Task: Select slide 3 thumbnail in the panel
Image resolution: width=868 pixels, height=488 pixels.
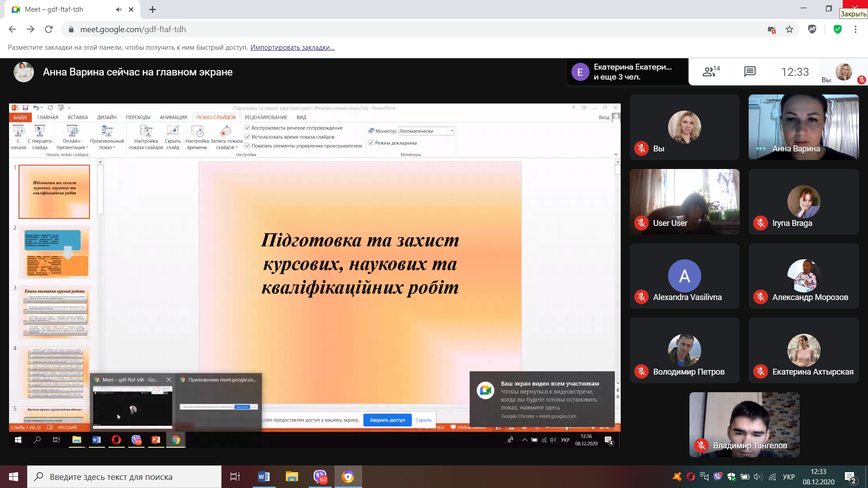Action: click(x=54, y=312)
